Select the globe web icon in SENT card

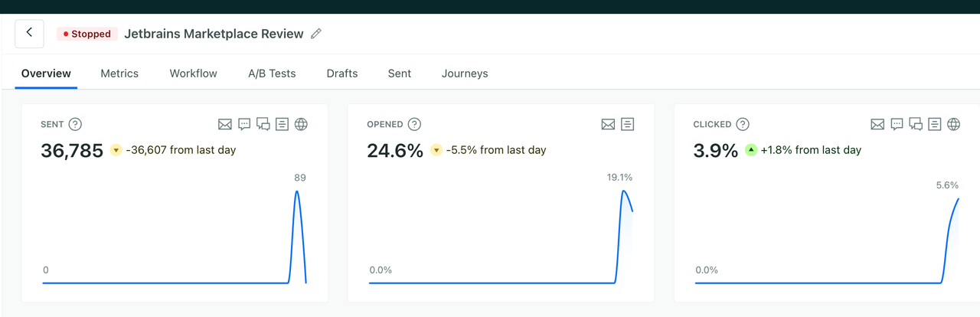click(x=301, y=124)
